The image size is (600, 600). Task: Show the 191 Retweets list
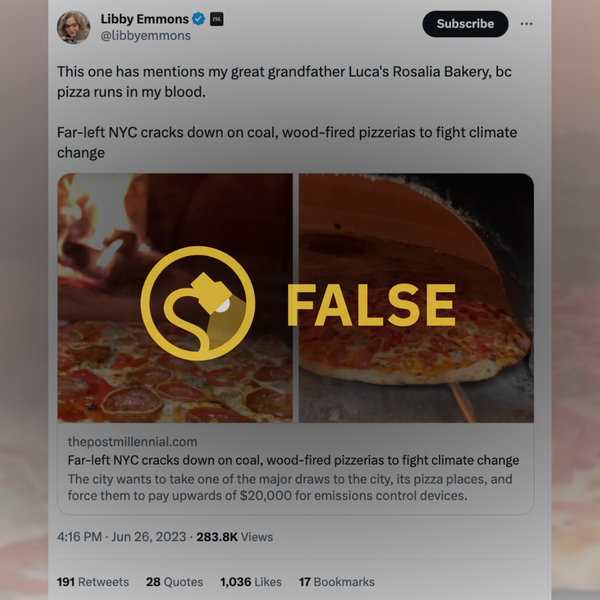[93, 581]
